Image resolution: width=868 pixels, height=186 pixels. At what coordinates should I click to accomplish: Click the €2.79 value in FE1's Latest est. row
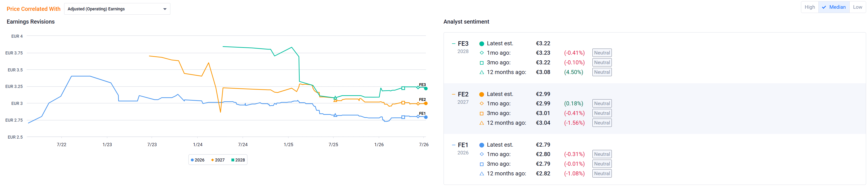pos(543,145)
